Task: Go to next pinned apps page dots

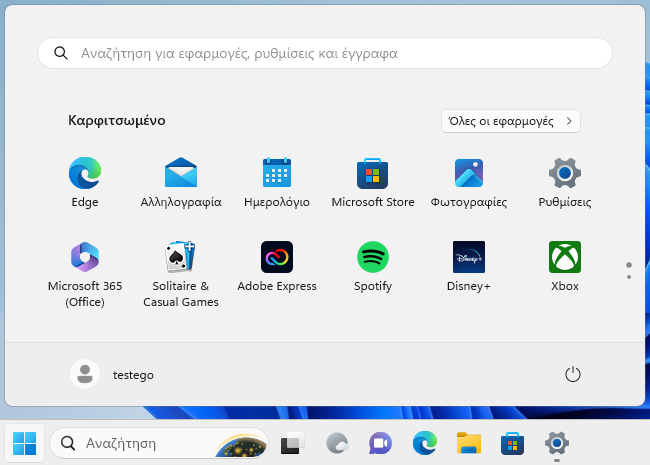Action: 629,271
